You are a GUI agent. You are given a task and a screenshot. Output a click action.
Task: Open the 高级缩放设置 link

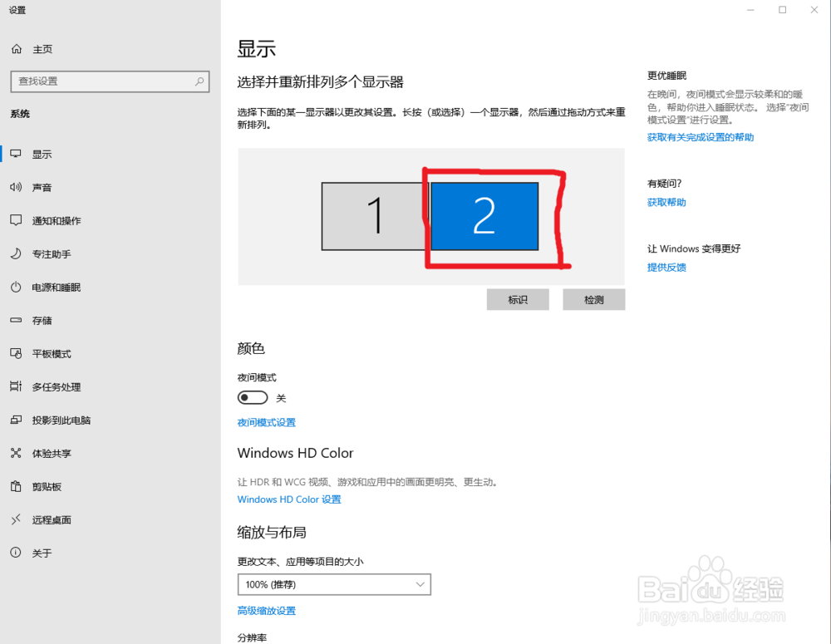[x=267, y=611]
